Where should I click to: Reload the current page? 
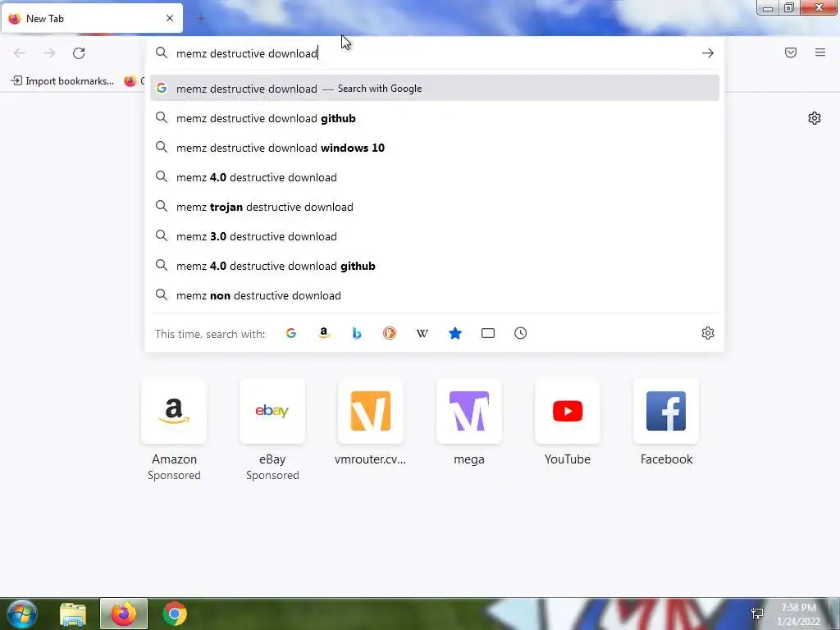79,53
